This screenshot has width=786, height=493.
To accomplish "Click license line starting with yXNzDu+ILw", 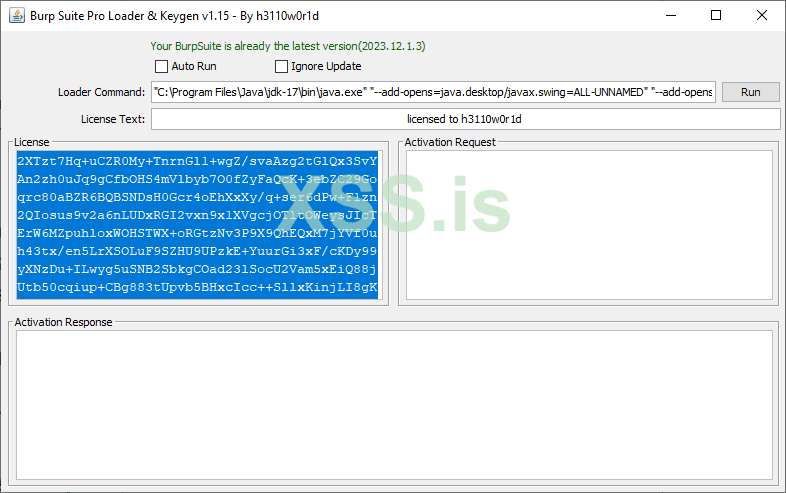I will 197,269.
